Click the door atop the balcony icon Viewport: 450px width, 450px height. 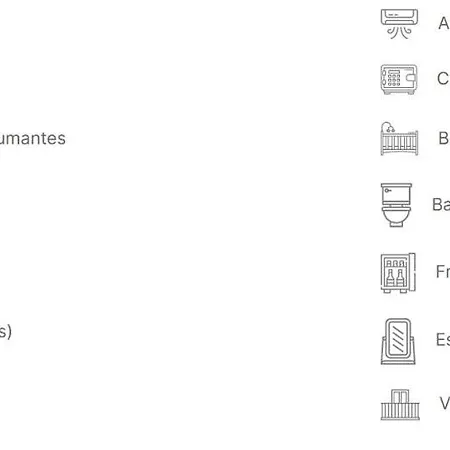(400, 396)
